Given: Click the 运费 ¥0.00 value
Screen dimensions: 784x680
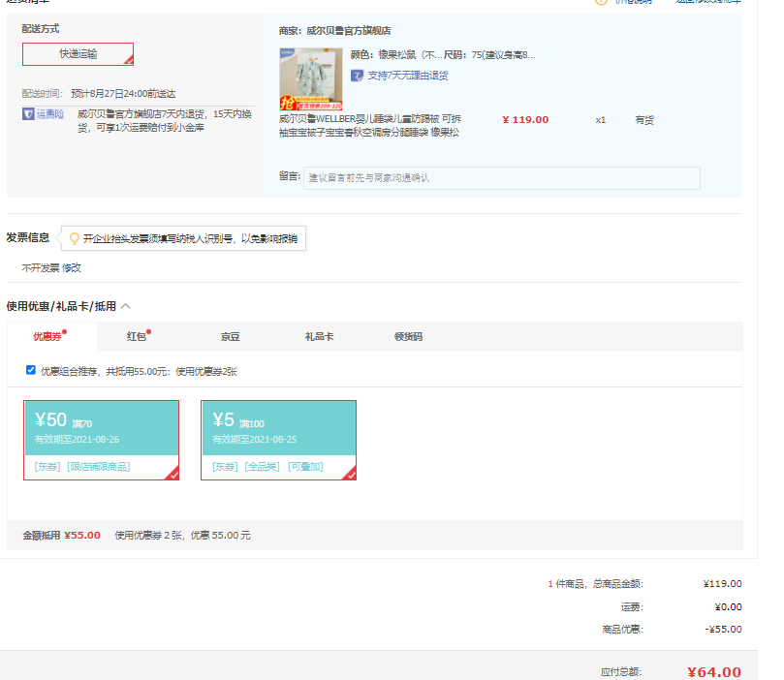Looking at the screenshot, I should pos(728,607).
